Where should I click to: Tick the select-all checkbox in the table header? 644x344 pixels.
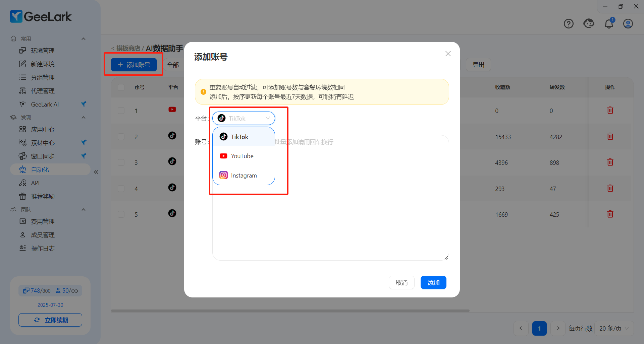click(x=121, y=87)
